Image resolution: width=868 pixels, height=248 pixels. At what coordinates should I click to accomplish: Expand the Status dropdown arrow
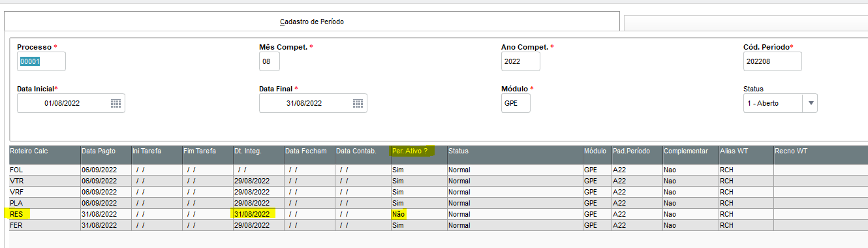click(x=811, y=103)
